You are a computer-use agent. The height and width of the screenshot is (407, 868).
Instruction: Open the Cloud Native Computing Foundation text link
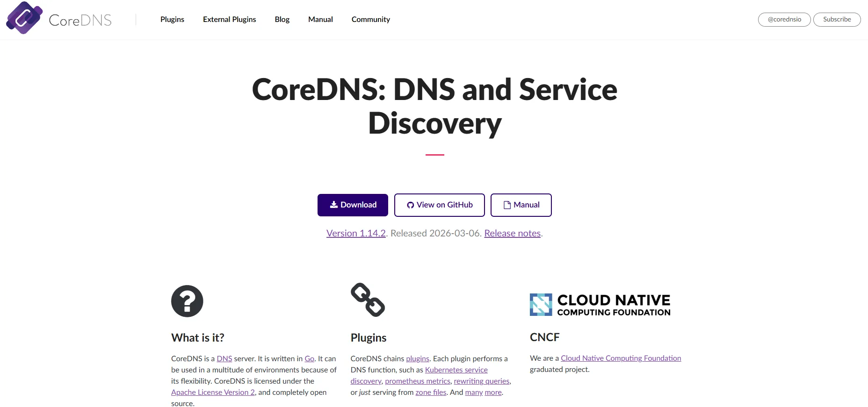tap(621, 358)
